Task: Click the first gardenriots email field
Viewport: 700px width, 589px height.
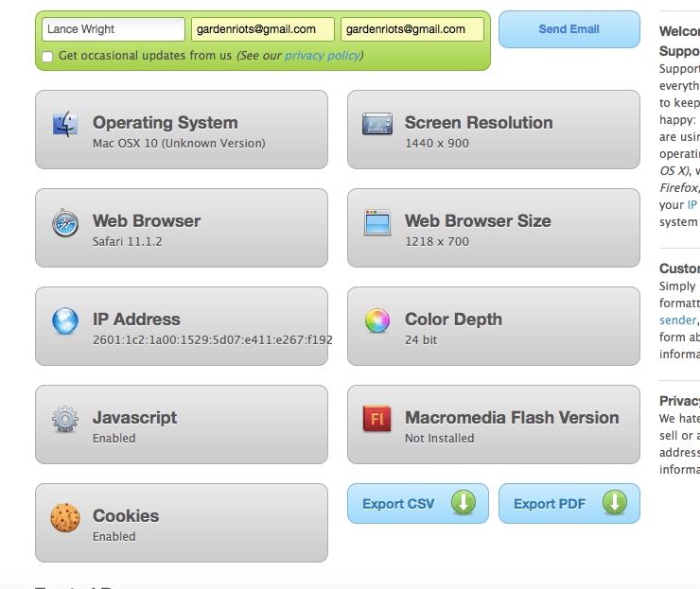Action: pos(262,29)
